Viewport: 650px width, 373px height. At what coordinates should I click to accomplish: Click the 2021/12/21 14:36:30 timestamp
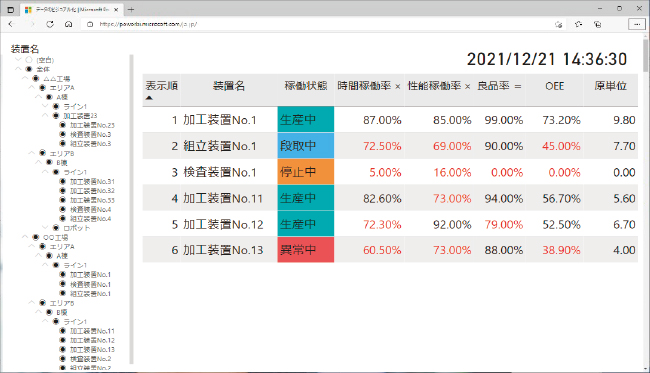547,59
